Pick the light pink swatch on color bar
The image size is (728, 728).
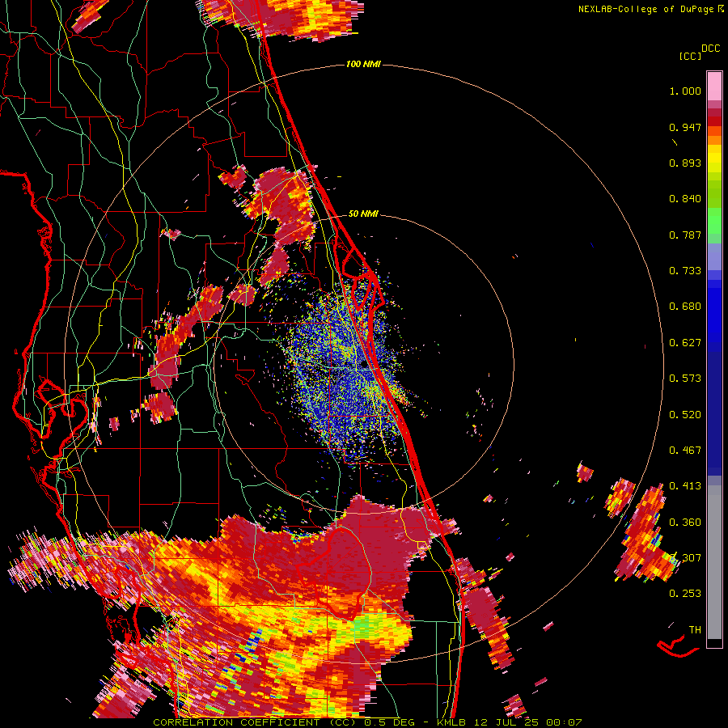tap(714, 86)
